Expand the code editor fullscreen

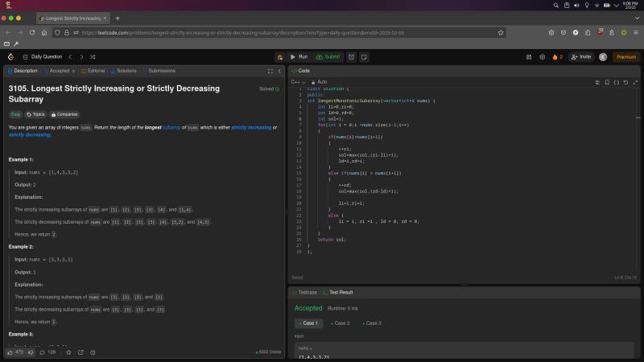(635, 83)
